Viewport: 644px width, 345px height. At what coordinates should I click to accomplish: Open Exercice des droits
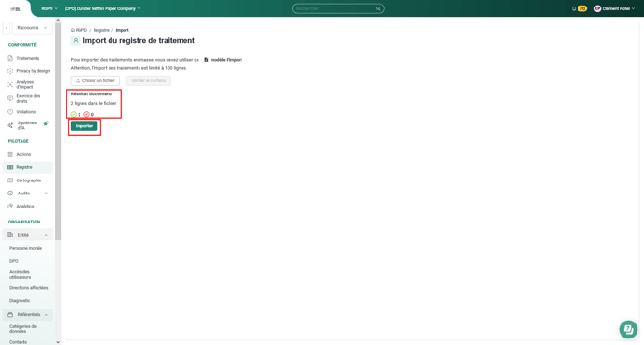(28, 98)
